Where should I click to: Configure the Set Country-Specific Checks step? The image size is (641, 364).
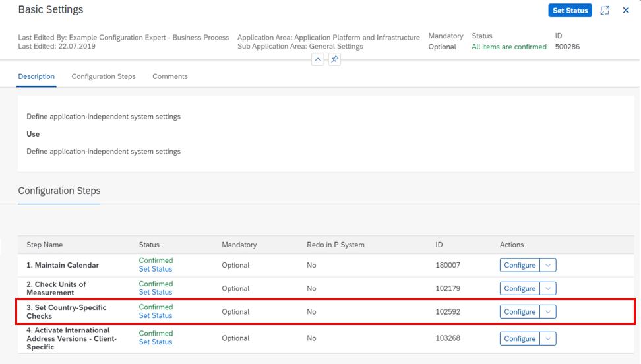[520, 311]
